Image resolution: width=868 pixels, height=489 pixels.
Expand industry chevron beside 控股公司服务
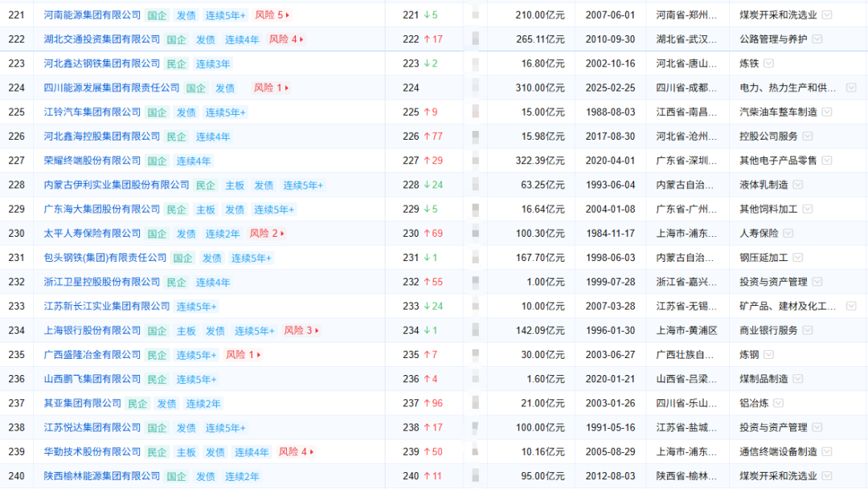pos(808,136)
